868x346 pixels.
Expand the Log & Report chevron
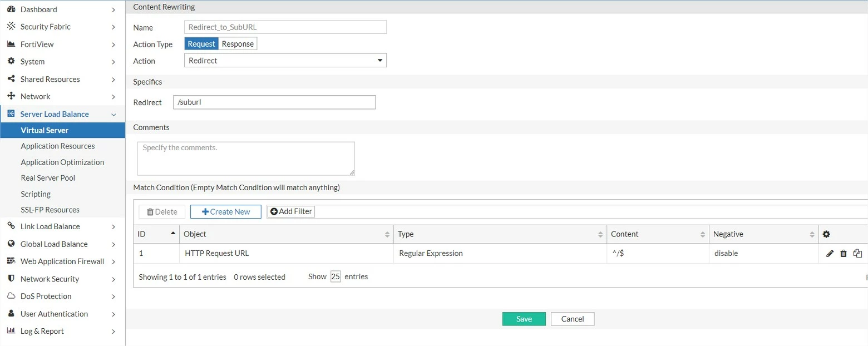[114, 332]
